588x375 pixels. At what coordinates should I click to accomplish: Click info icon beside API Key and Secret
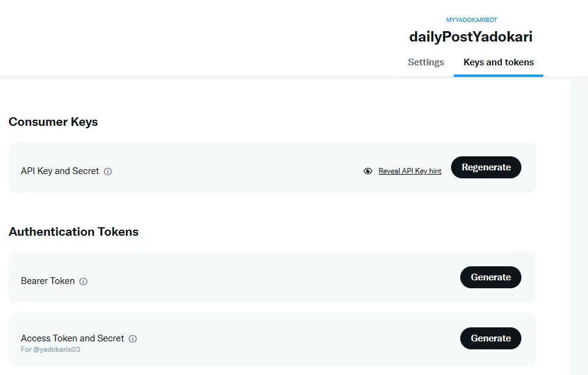108,172
